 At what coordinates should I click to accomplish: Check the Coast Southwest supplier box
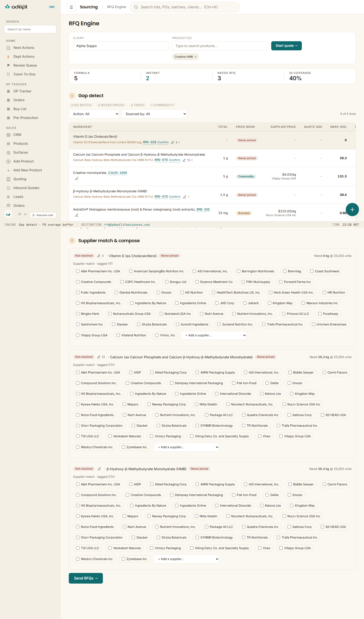[x=312, y=271]
